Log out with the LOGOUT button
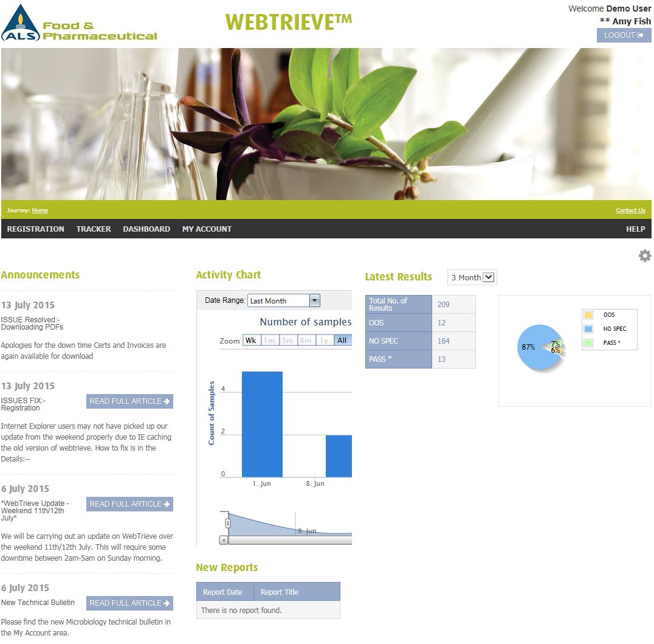The height and width of the screenshot is (644, 654). tap(624, 35)
